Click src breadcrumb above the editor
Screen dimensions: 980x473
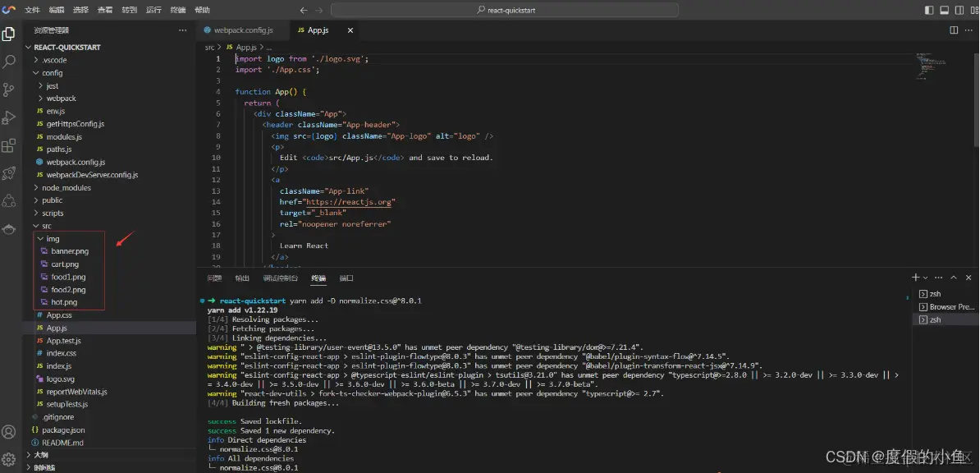pos(209,47)
